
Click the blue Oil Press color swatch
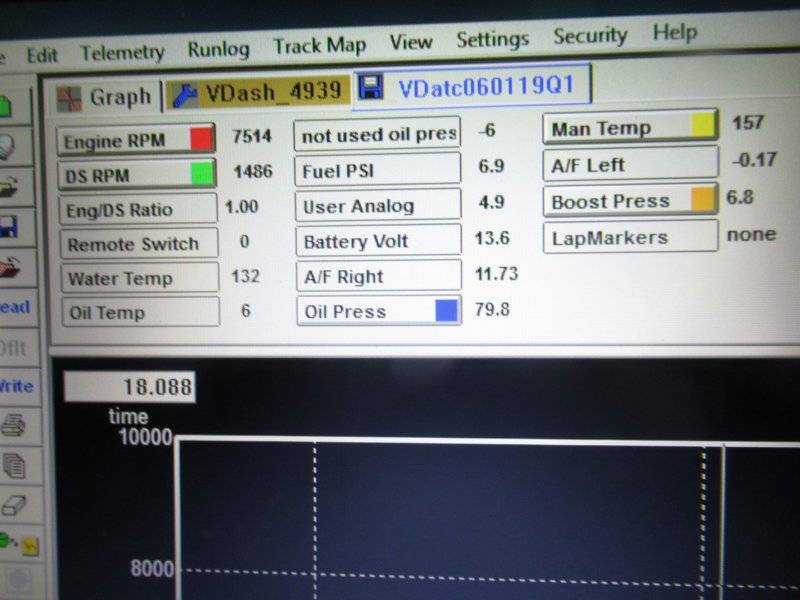tap(447, 311)
